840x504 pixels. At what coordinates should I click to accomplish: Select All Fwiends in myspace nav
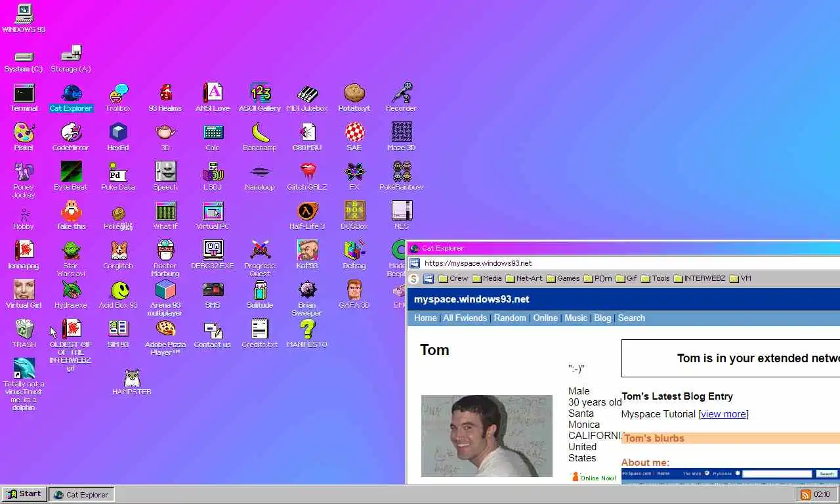(x=465, y=318)
